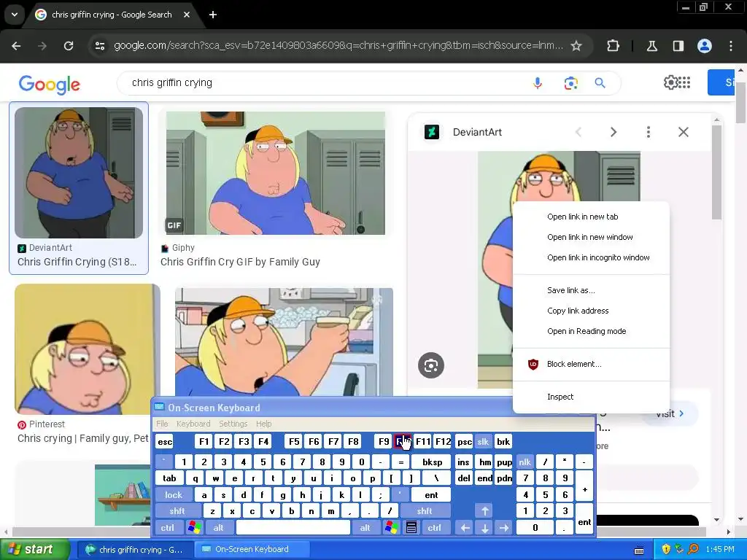The width and height of the screenshot is (747, 560).
Task: Toggle the left 'alt' key
Action: click(x=219, y=528)
